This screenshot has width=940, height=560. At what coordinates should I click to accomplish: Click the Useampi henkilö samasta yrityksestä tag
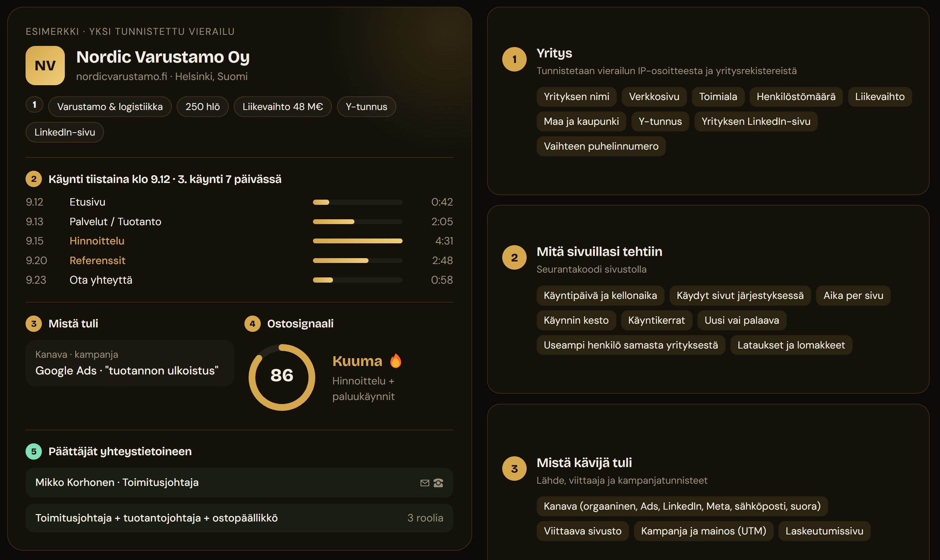pos(631,345)
